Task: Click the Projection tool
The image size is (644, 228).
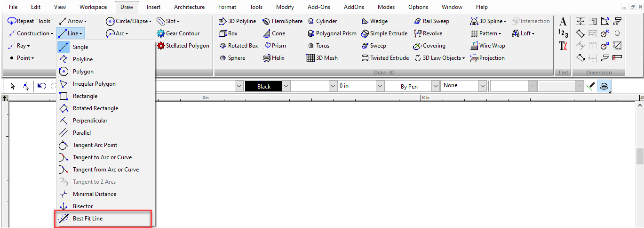Action: click(487, 58)
